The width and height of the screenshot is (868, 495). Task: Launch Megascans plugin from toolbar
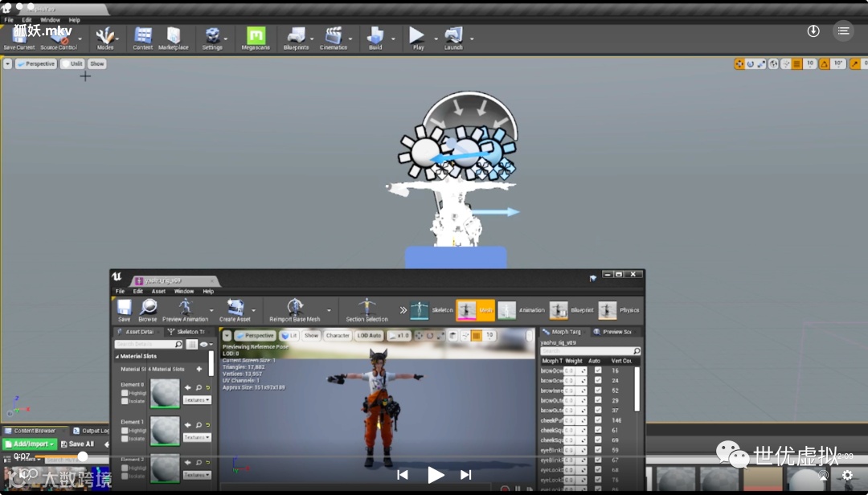[x=256, y=39]
